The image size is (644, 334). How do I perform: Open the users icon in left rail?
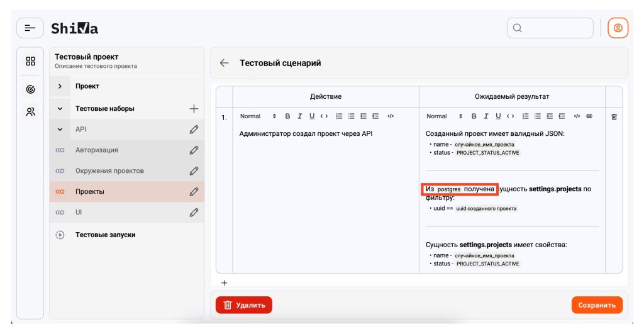(x=30, y=112)
